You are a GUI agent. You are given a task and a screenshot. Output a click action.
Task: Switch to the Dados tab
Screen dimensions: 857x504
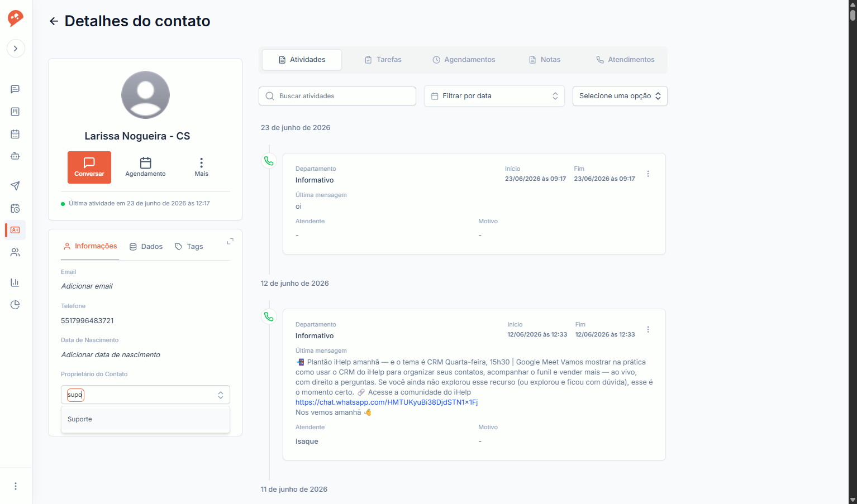point(146,247)
